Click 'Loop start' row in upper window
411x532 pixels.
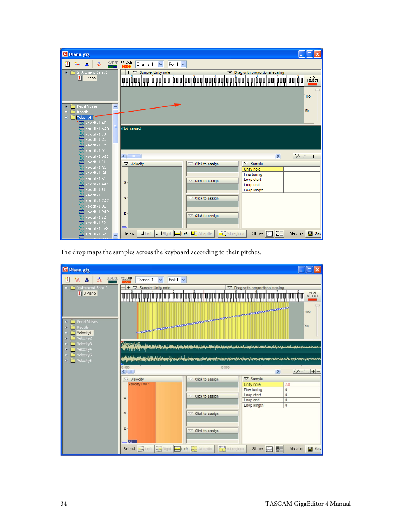(x=281, y=180)
